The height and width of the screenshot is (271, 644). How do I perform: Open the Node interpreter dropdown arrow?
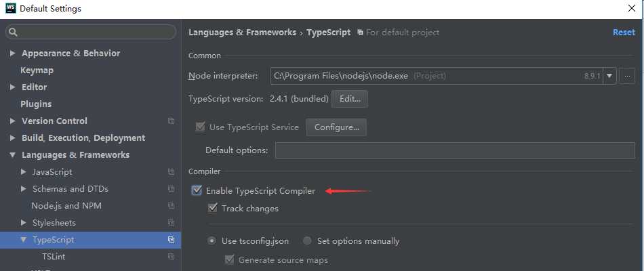pos(609,76)
